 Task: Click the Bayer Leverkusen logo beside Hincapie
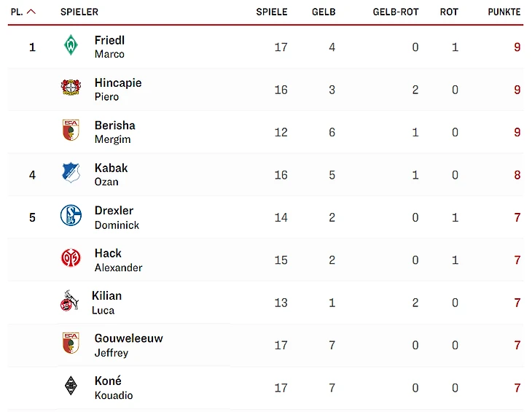pyautogui.click(x=71, y=88)
